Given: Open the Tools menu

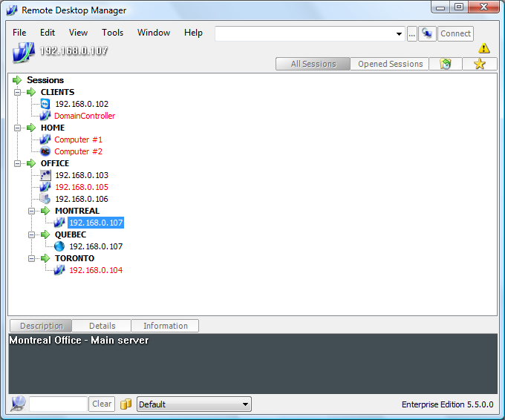Looking at the screenshot, I should pyautogui.click(x=112, y=33).
